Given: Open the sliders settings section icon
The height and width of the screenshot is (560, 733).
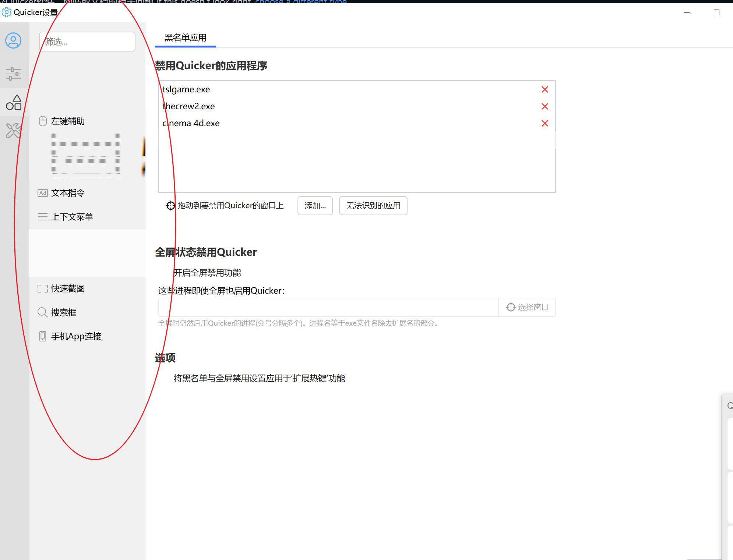Looking at the screenshot, I should click(14, 74).
